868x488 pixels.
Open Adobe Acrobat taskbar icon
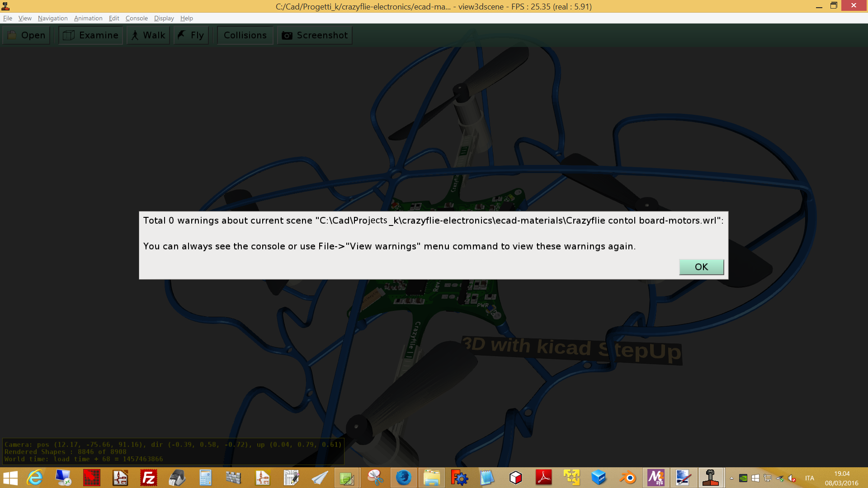[x=543, y=478]
